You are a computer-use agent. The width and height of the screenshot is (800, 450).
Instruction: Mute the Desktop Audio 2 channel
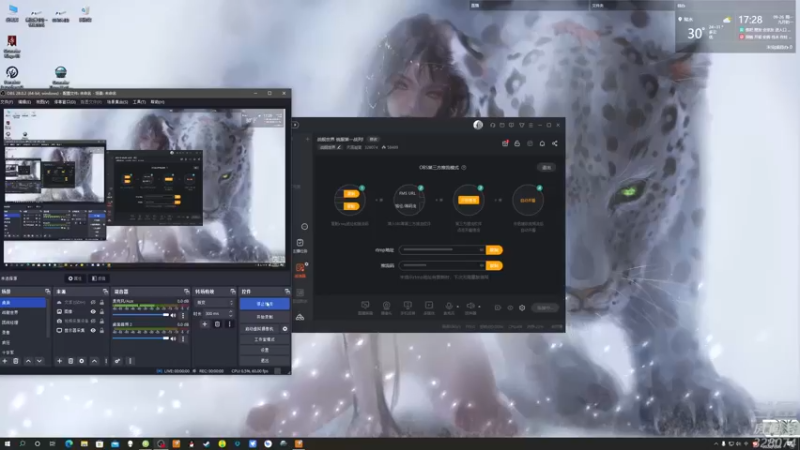pos(173,338)
